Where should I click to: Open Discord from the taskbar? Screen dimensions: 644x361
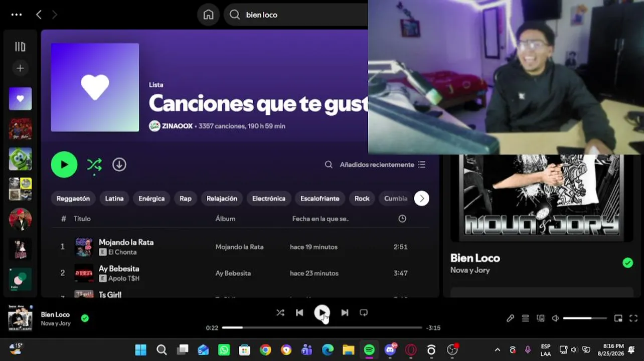pyautogui.click(x=390, y=350)
